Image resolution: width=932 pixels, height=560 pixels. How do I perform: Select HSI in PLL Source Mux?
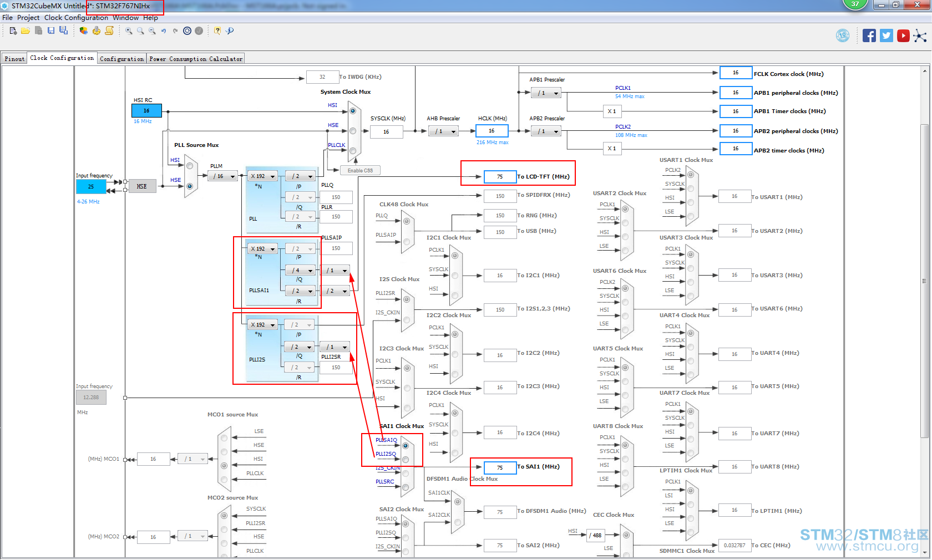point(190,166)
